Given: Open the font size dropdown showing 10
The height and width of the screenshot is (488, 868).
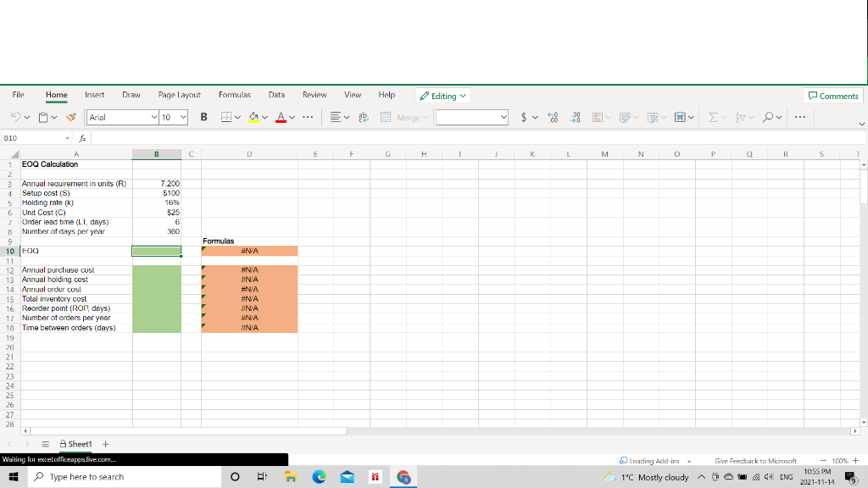Looking at the screenshot, I should [x=170, y=117].
